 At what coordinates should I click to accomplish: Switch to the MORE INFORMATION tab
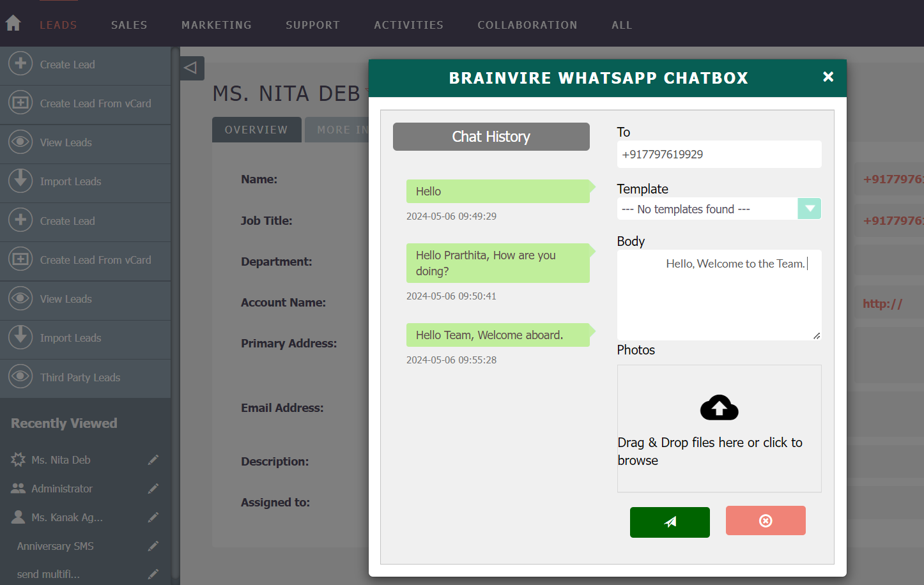[337, 130]
